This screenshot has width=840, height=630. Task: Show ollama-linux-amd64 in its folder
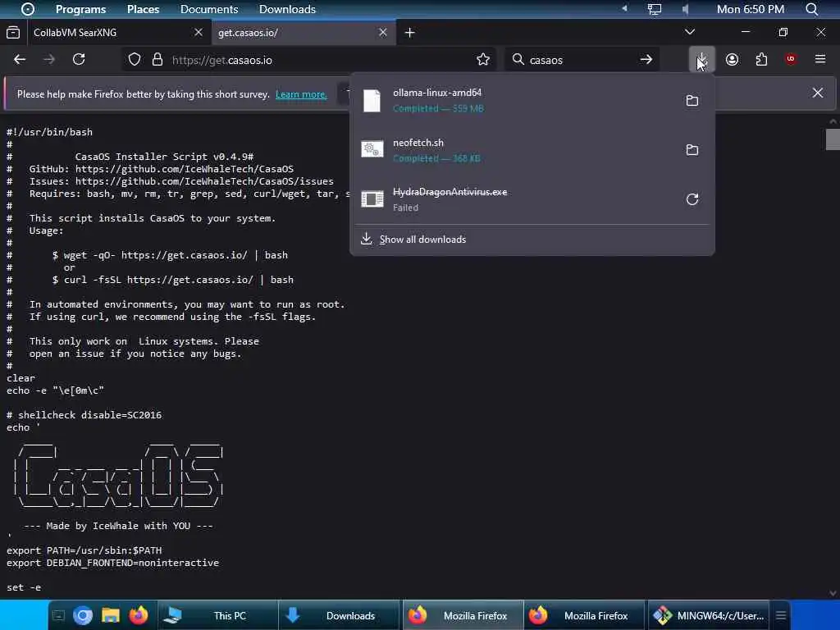692,101
